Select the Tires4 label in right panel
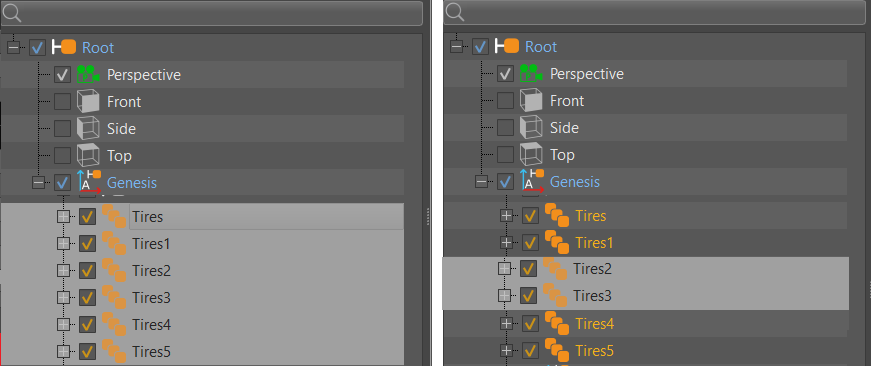The height and width of the screenshot is (366, 871). click(594, 323)
